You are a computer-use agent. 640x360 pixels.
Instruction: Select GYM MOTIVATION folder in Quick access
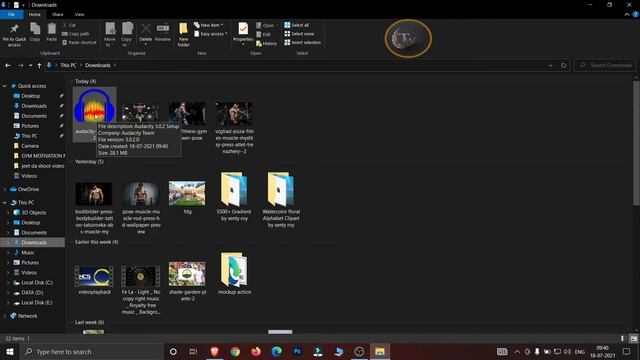pos(39,156)
